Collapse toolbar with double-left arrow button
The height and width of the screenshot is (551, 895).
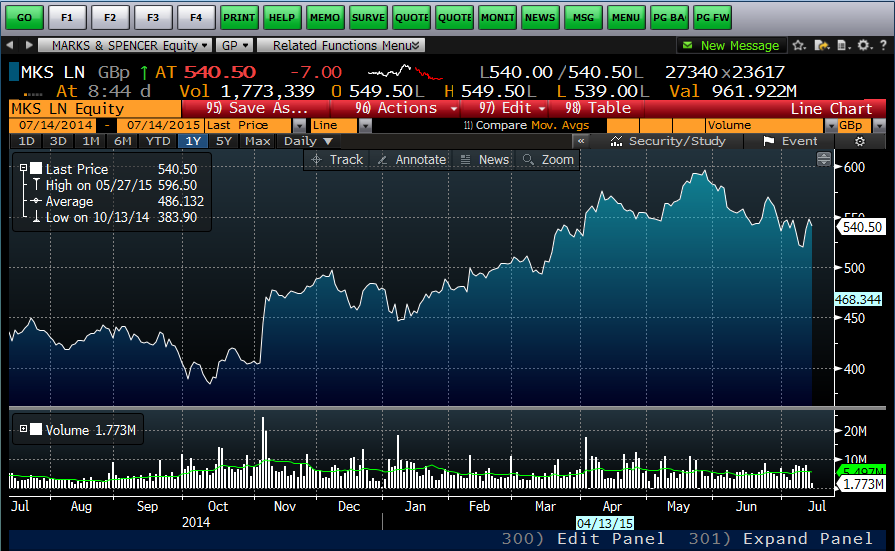(x=580, y=141)
